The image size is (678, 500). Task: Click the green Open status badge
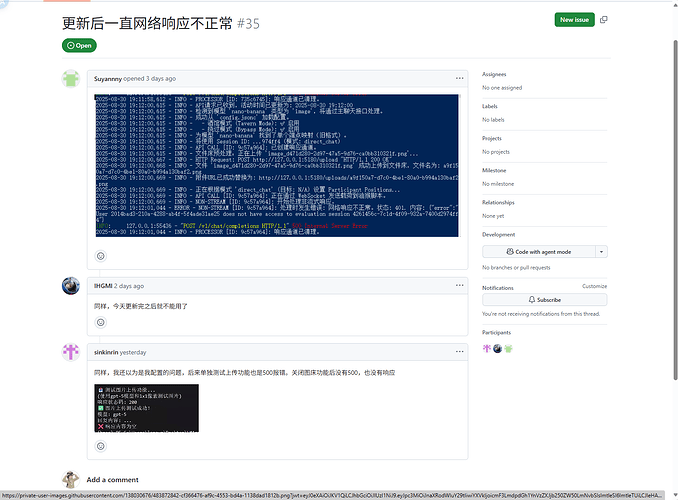click(79, 45)
